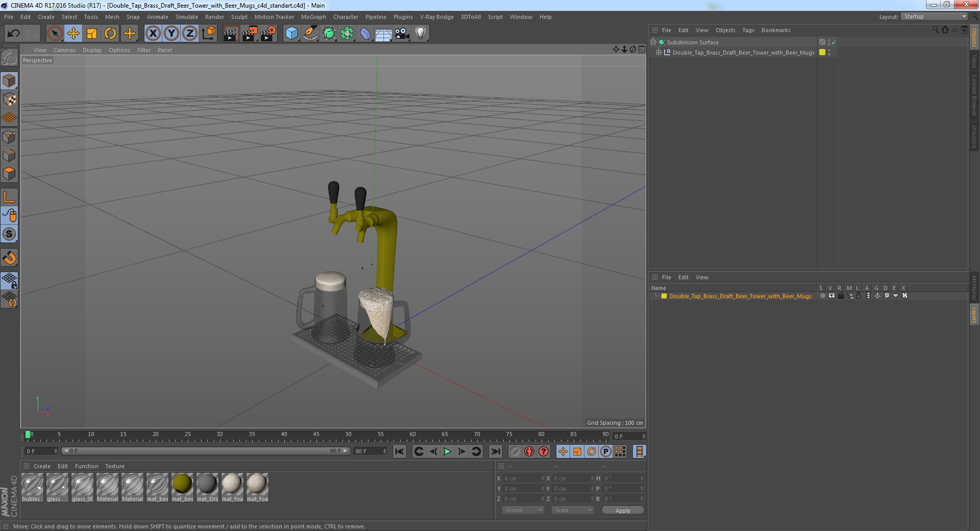Switch to Points mode
The height and width of the screenshot is (531, 980).
(x=9, y=136)
